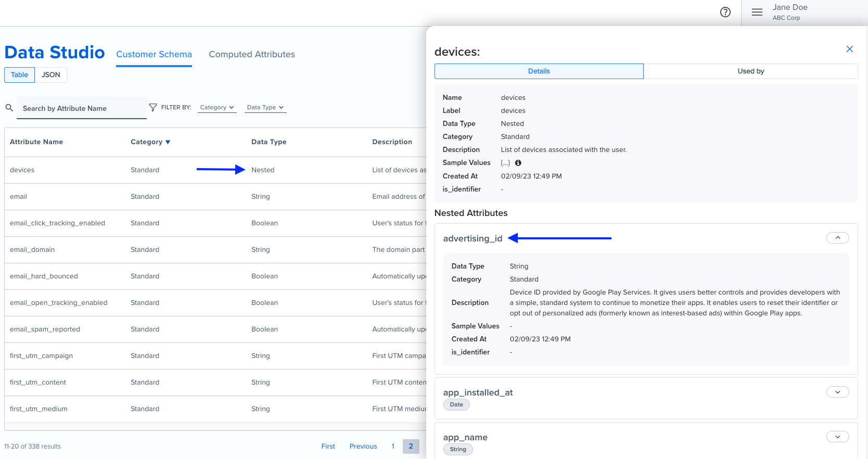Click the Attribute Name column header
Viewport: 868px width, 459px height.
pyautogui.click(x=36, y=142)
